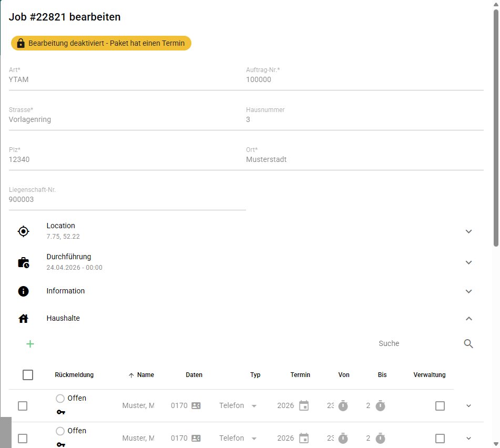Expand the Location section
The width and height of the screenshot is (500, 448).
[468, 231]
